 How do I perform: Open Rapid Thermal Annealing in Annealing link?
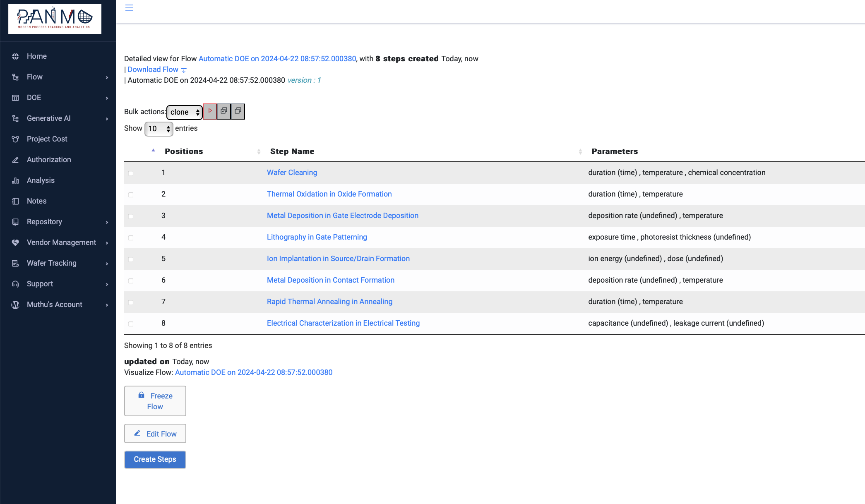click(329, 302)
